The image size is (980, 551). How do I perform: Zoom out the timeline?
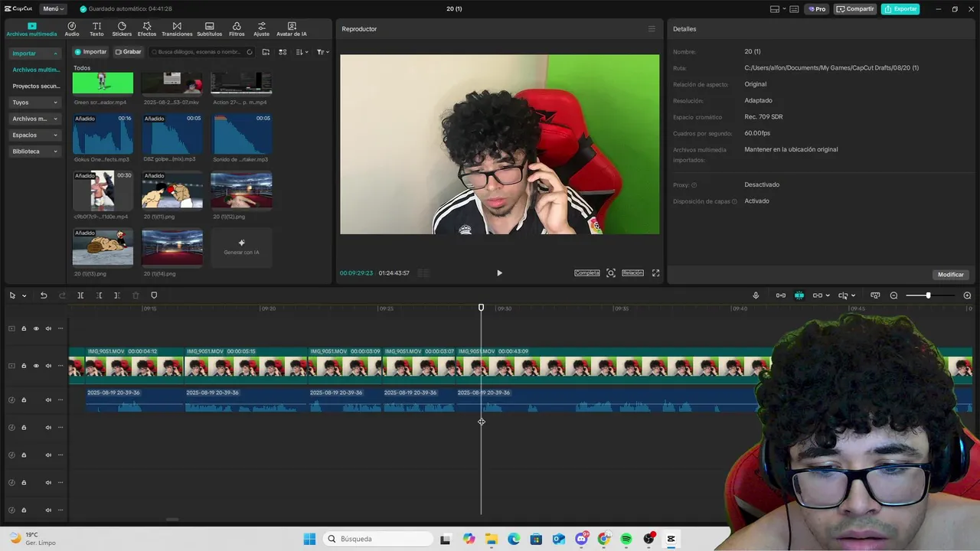pos(893,295)
